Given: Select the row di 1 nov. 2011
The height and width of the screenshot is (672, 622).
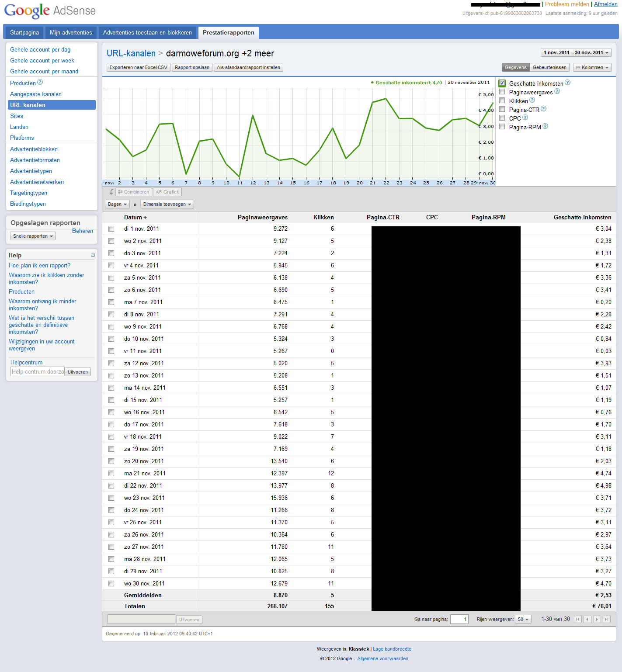Looking at the screenshot, I should 111,229.
